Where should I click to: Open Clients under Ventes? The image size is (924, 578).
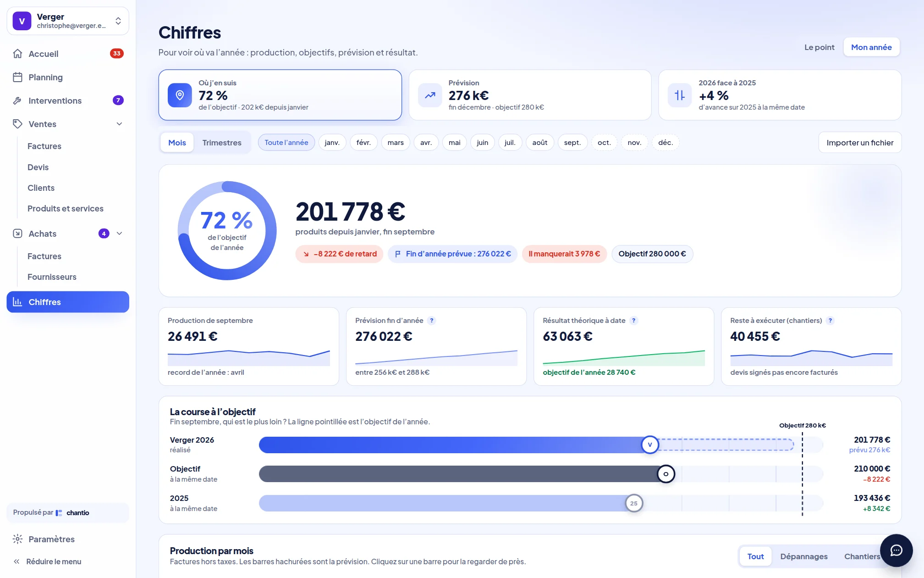pos(41,188)
